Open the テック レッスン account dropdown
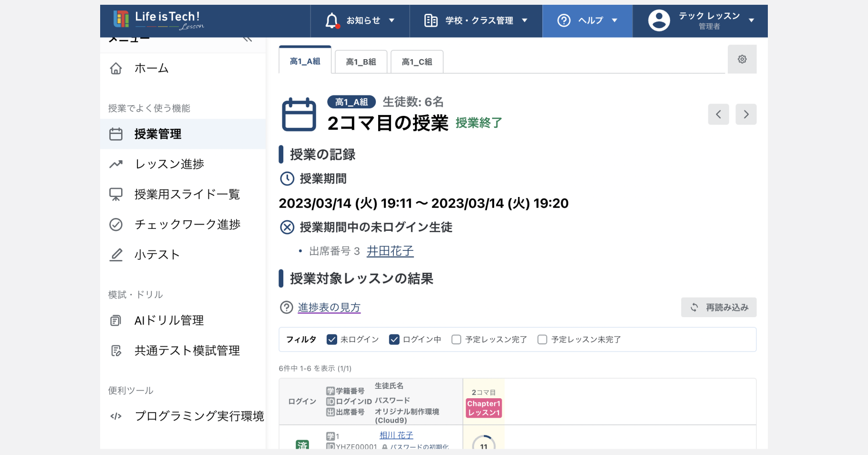Viewport: 868px width, 455px height. coord(701,21)
